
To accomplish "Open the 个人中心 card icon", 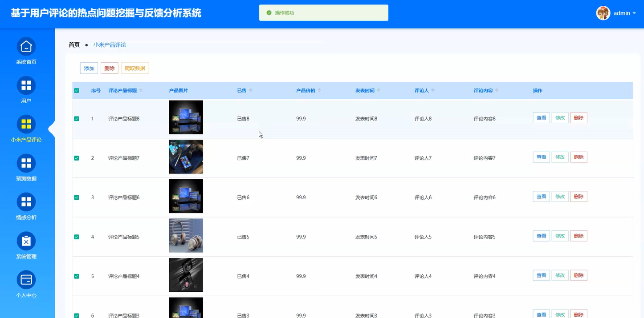I will [x=26, y=280].
